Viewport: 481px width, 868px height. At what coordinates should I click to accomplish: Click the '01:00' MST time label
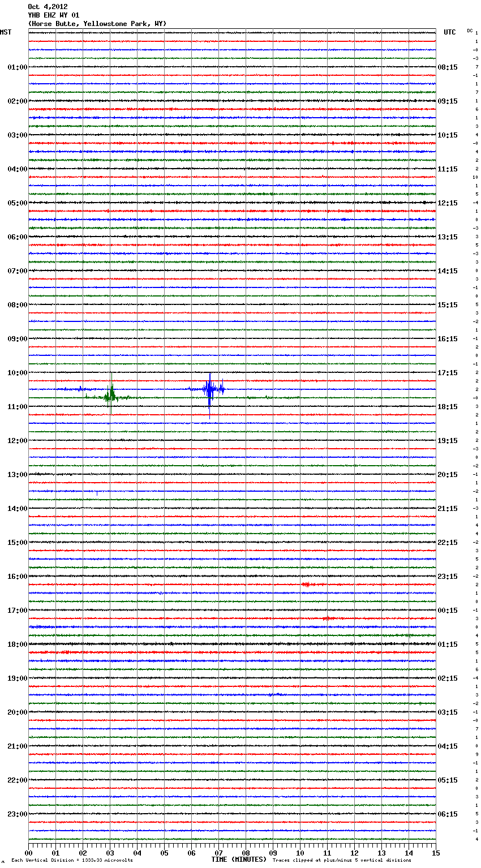18,67
